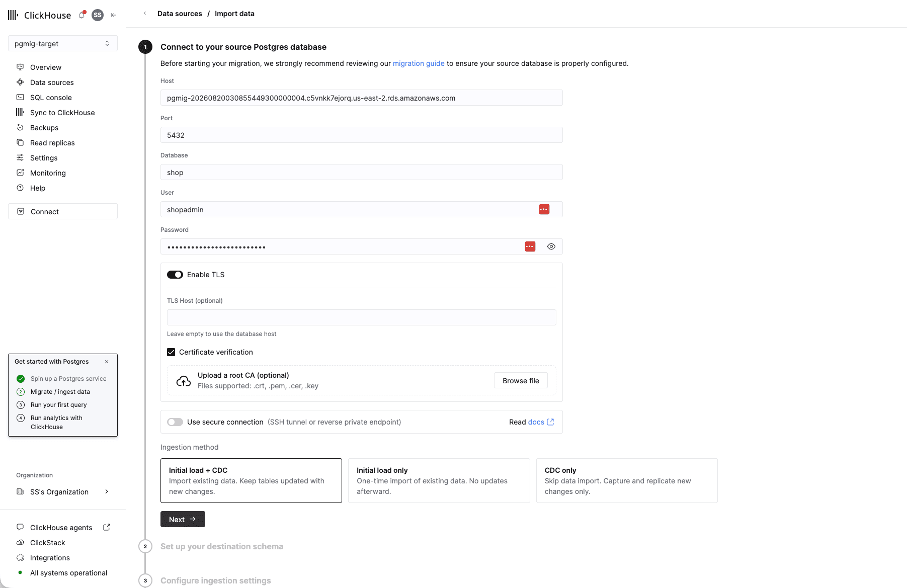The image size is (907, 588).
Task: Click into the Host field
Action: (361, 98)
